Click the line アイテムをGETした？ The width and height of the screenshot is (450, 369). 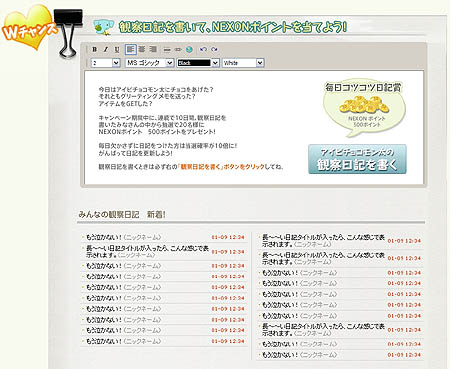(x=125, y=104)
